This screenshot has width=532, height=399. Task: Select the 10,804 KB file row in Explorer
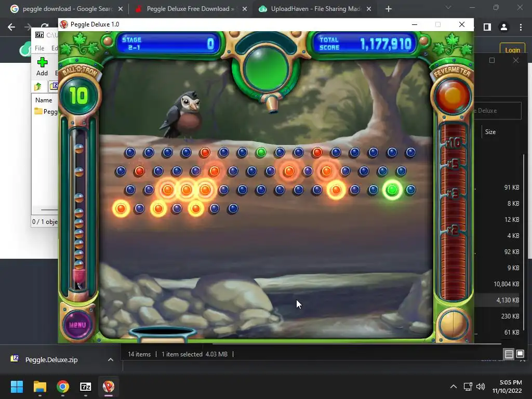coord(497,284)
